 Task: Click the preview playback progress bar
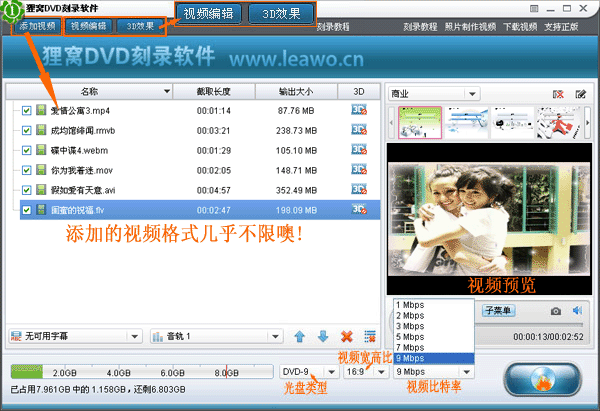[529, 325]
